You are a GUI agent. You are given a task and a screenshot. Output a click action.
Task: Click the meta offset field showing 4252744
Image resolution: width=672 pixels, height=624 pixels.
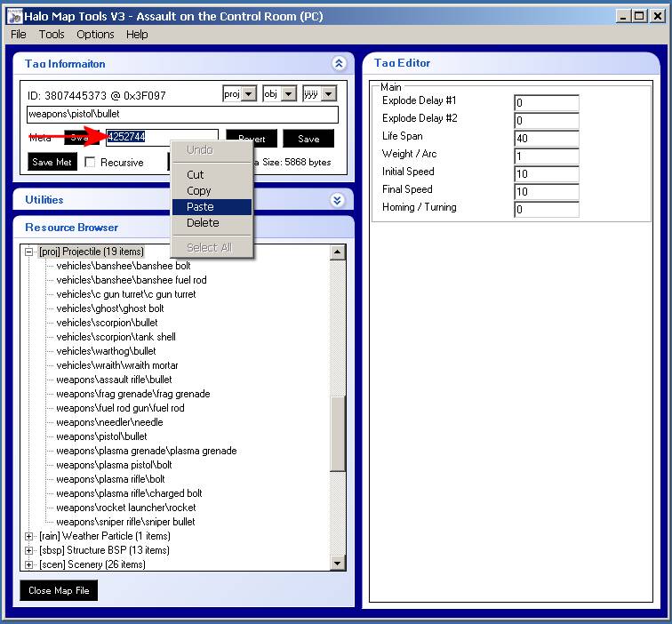(162, 137)
